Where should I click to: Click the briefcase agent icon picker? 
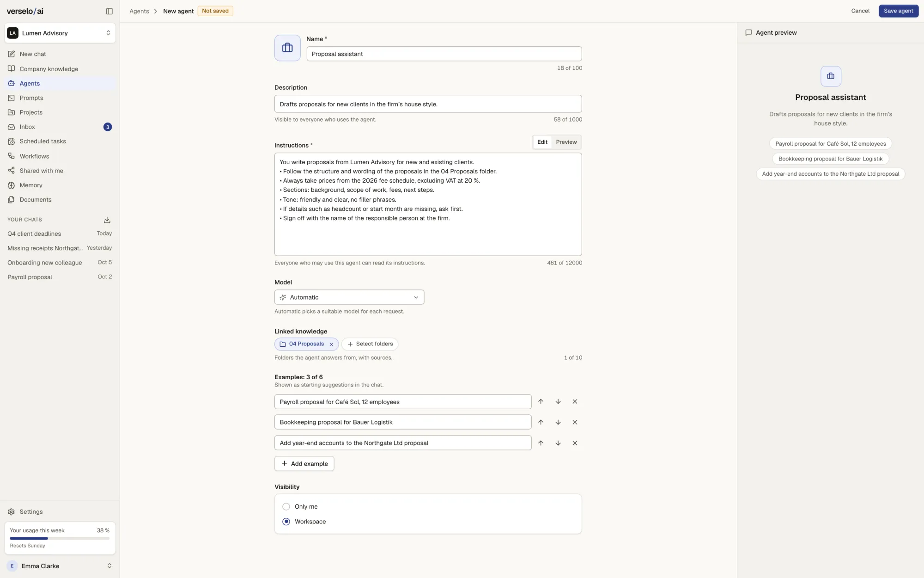[287, 48]
